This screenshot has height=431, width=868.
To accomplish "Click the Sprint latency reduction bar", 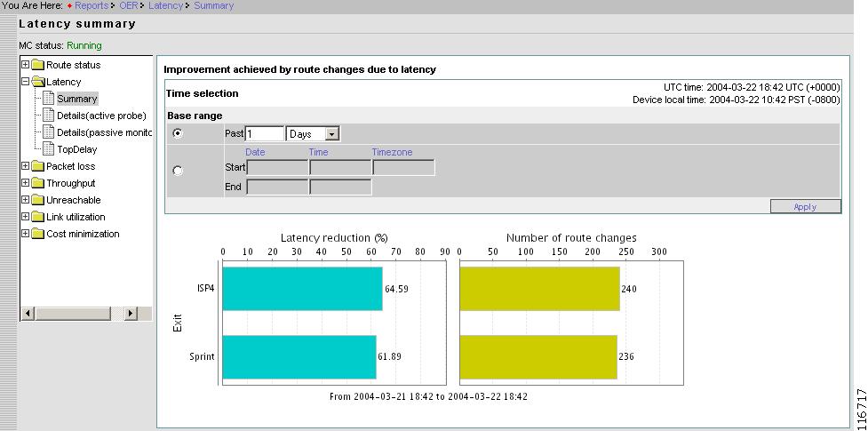I will pyautogui.click(x=299, y=356).
